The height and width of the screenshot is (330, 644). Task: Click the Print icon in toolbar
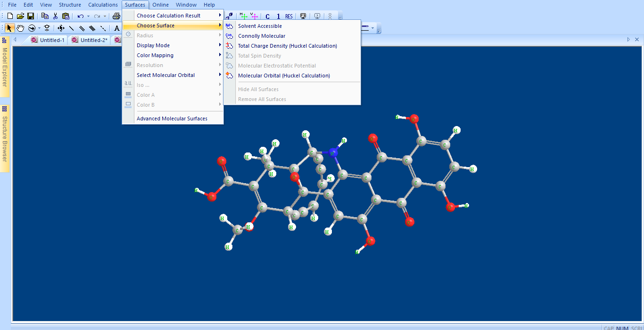(116, 16)
